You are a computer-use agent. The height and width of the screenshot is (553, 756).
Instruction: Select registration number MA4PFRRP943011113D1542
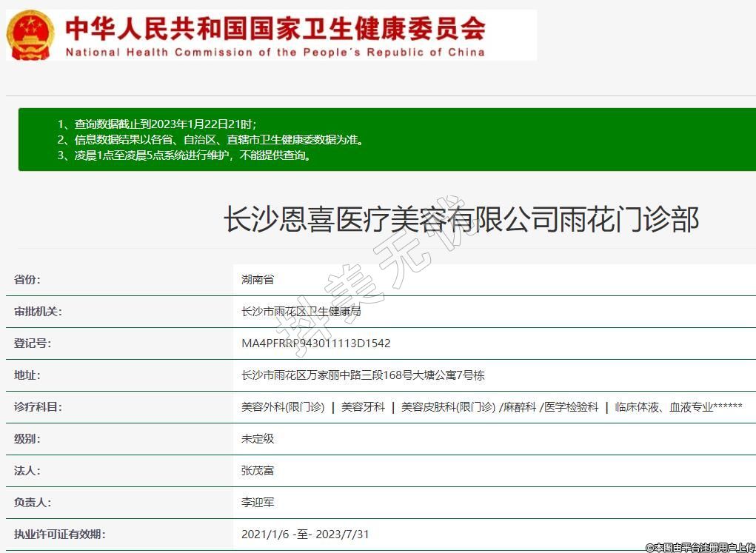[x=315, y=343]
